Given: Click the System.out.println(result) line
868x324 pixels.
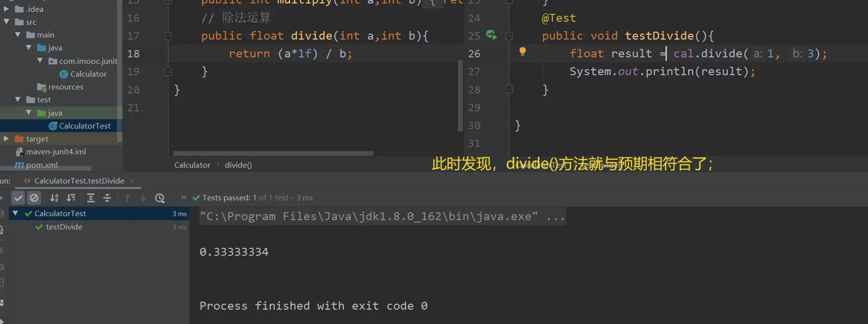Looking at the screenshot, I should click(662, 71).
